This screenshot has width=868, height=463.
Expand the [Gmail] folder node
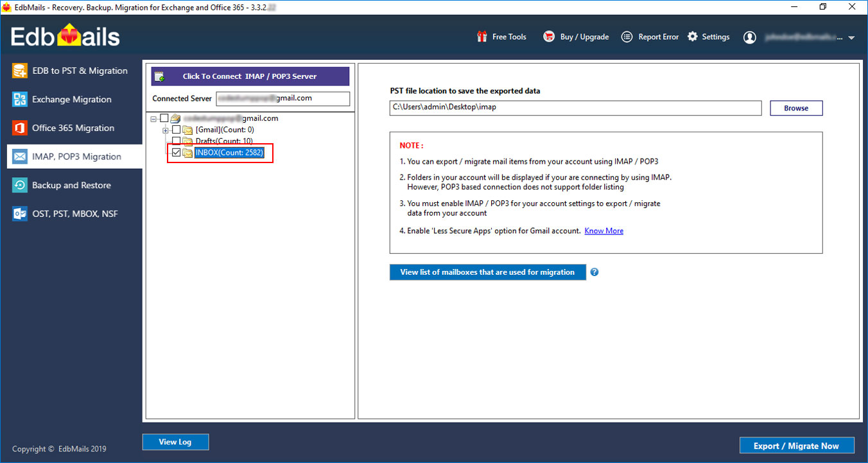[166, 130]
